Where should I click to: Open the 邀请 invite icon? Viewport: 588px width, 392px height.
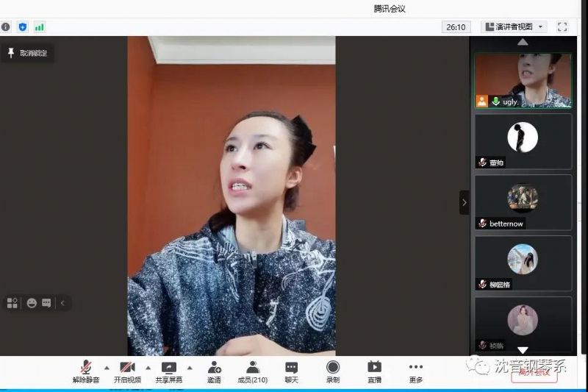pyautogui.click(x=214, y=372)
